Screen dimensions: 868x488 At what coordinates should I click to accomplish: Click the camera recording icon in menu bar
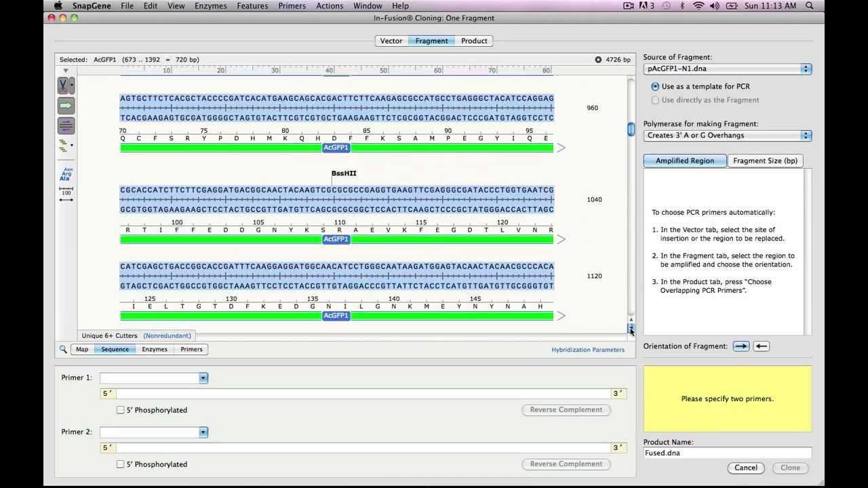pos(629,5)
